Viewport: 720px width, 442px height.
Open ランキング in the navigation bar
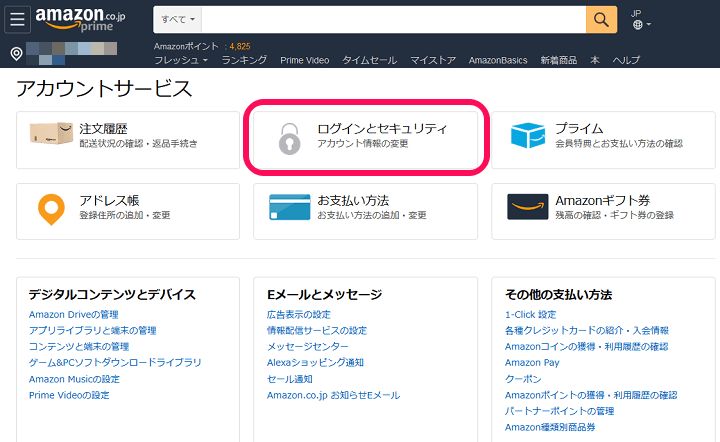click(x=244, y=60)
